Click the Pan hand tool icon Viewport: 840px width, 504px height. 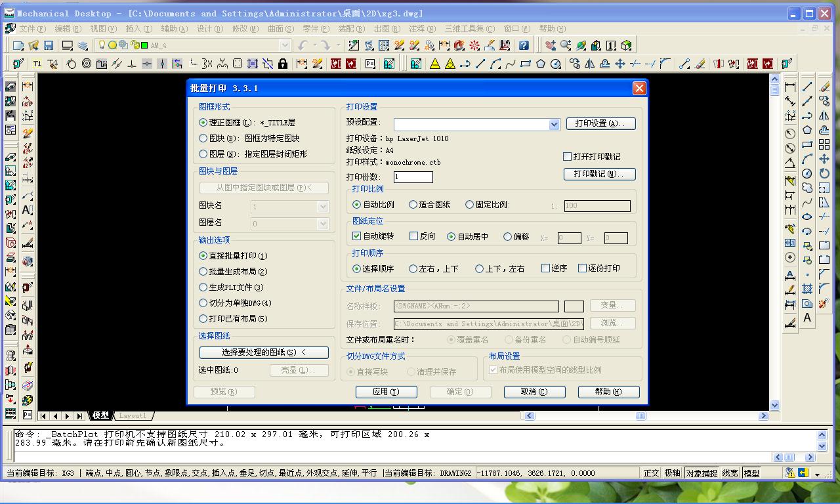[551, 45]
